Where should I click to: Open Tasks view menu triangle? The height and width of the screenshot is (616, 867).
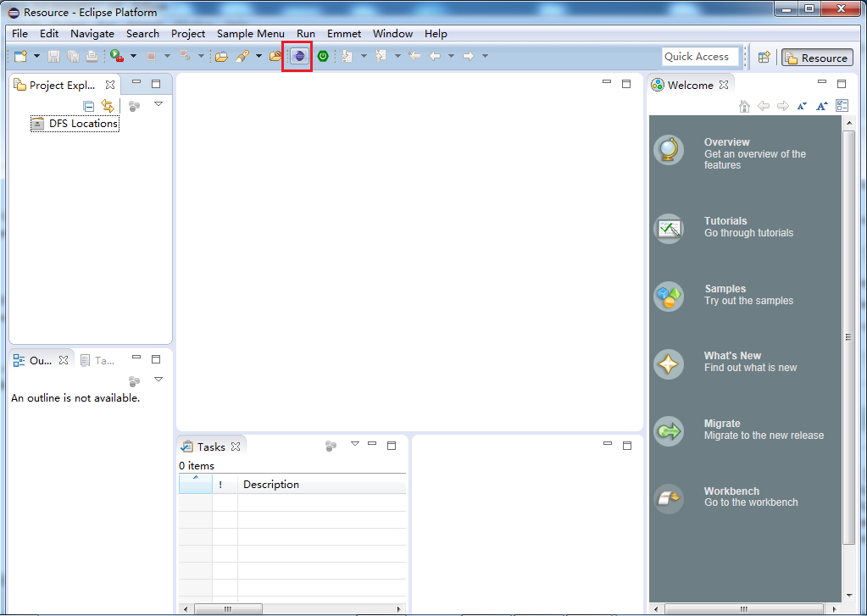point(355,443)
